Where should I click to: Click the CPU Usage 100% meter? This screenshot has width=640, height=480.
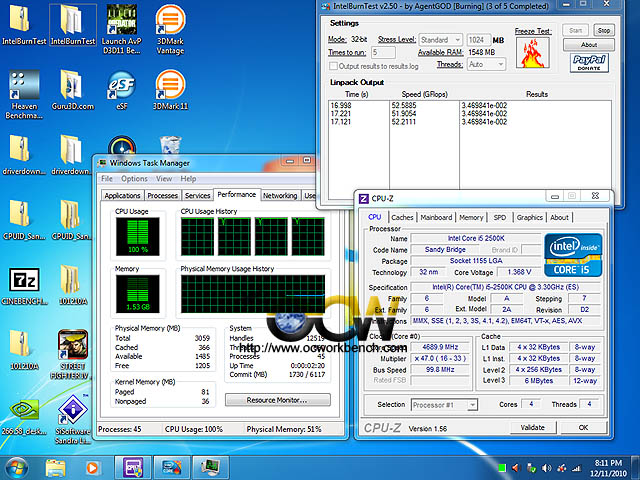(138, 236)
